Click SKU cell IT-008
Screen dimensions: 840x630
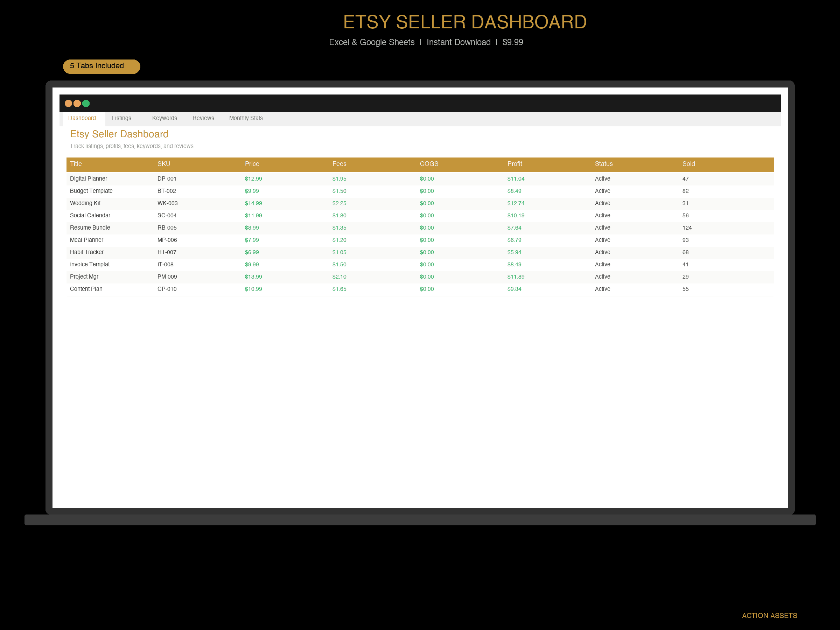[x=165, y=264]
